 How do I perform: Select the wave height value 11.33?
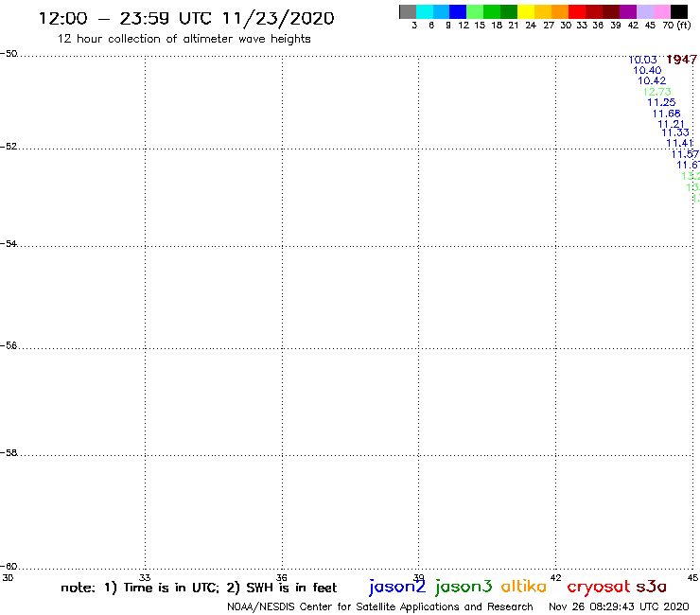tap(675, 132)
